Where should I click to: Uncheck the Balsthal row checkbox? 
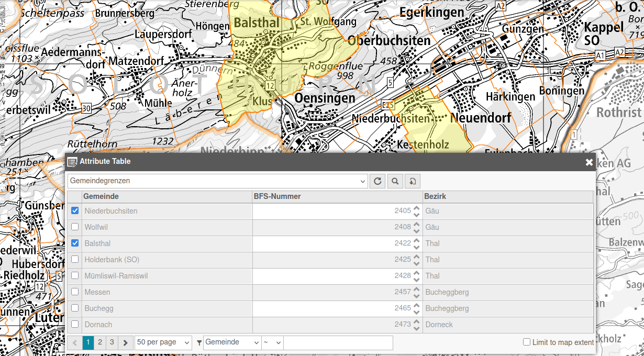[75, 243]
